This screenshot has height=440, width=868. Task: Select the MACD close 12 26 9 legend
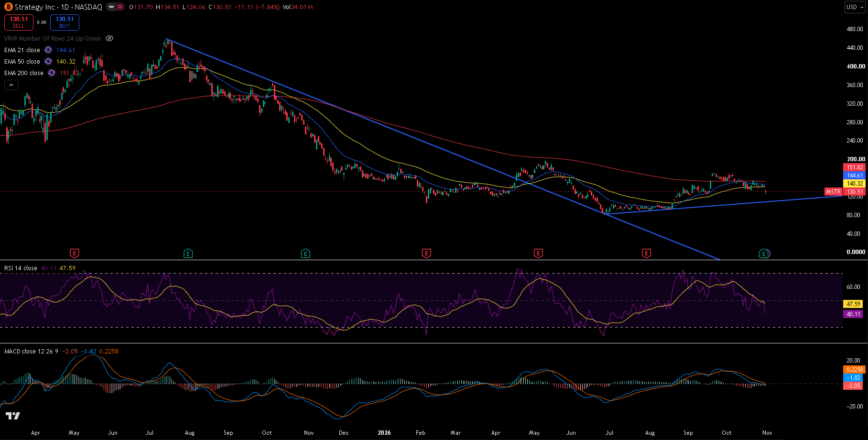31,351
